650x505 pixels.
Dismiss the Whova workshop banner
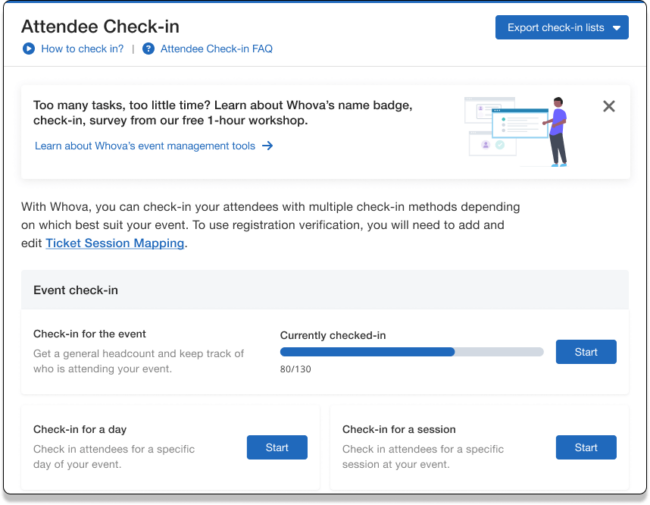coord(608,106)
